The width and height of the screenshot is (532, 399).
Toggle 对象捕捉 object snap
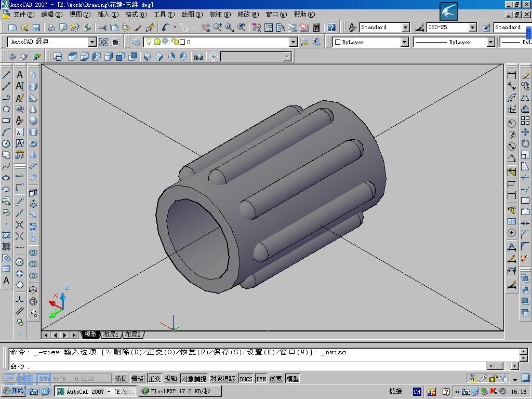coord(194,379)
